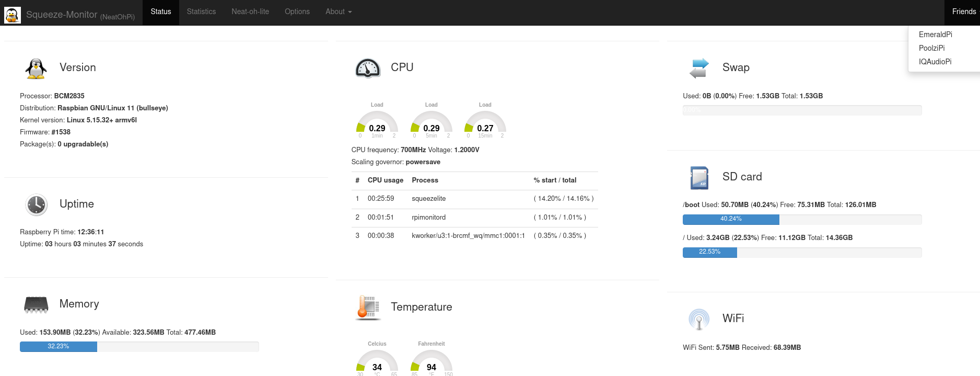The image size is (980, 376).
Task: Click the SD card icon
Action: click(x=699, y=178)
